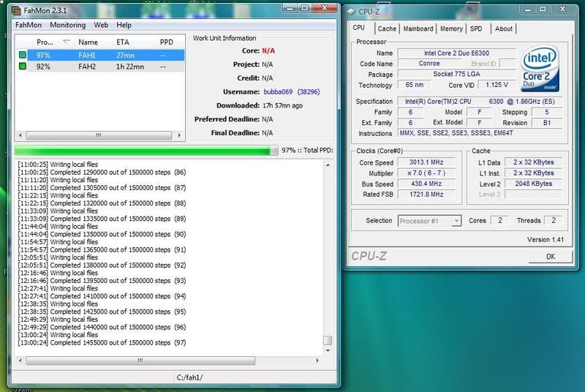Open the Web menu in FahMon
Viewport: 585px width, 392px height.
coord(101,25)
